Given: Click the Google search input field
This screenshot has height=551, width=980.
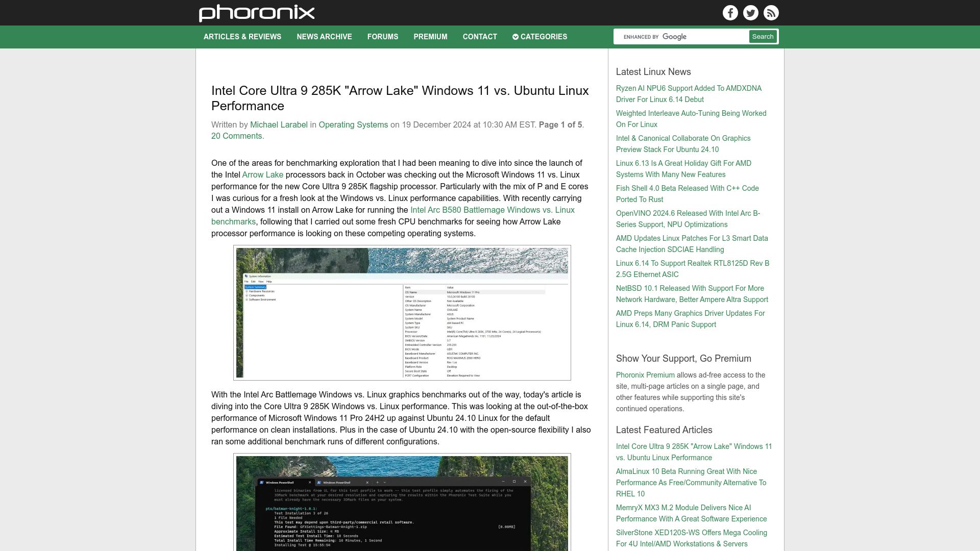Looking at the screenshot, I should pyautogui.click(x=682, y=37).
